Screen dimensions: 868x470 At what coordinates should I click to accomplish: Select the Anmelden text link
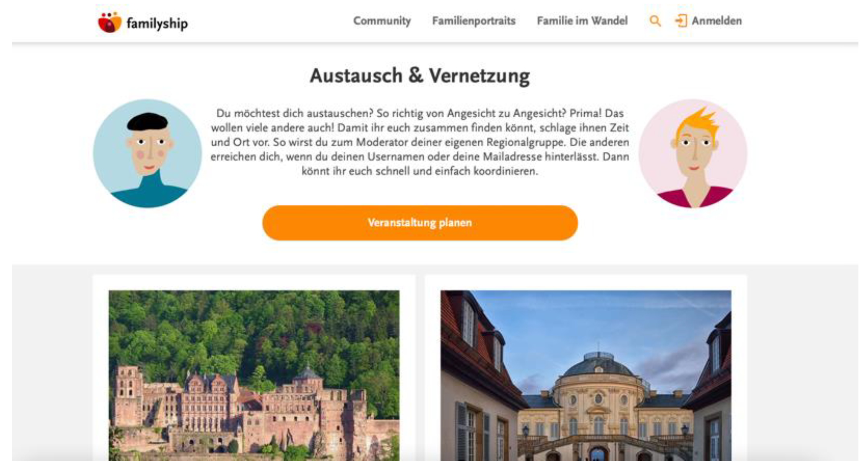coord(717,21)
